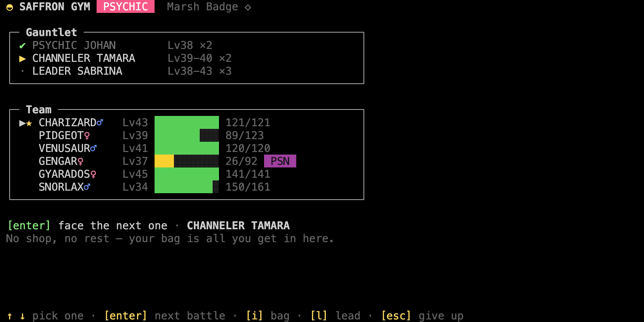Click the 26/92 HP value
The height and width of the screenshot is (322, 644).
tap(241, 161)
